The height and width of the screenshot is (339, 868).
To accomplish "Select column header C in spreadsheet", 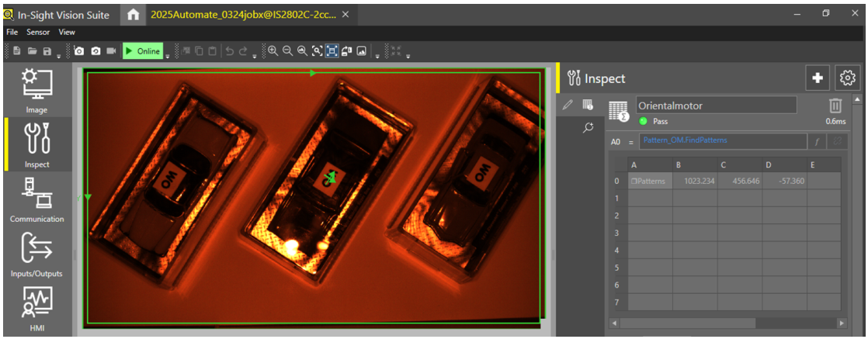I will [740, 164].
